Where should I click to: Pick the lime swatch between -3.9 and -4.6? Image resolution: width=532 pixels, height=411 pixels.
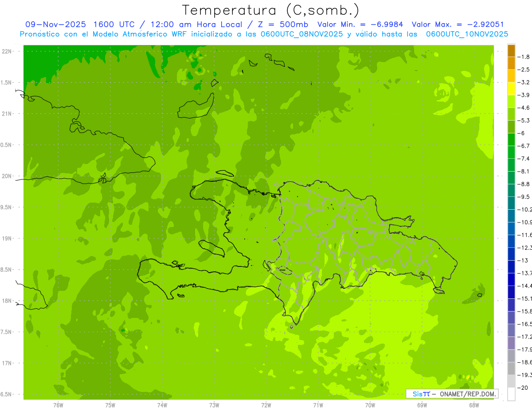click(511, 102)
